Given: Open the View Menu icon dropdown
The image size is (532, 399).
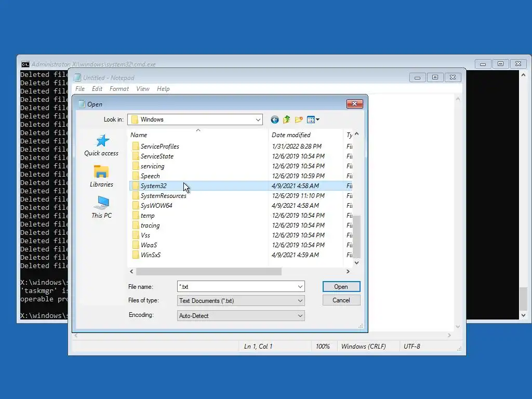Looking at the screenshot, I should point(313,119).
